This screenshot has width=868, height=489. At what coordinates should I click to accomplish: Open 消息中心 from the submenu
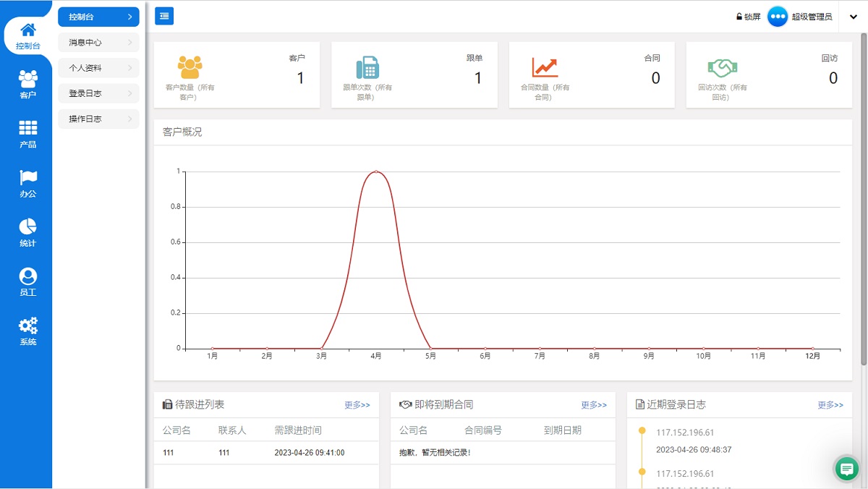(98, 43)
